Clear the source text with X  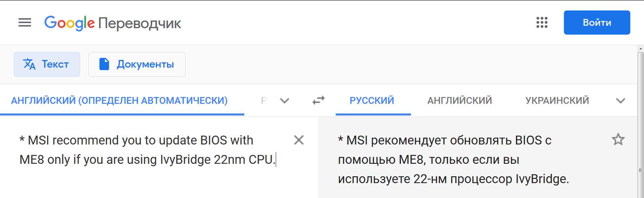299,140
